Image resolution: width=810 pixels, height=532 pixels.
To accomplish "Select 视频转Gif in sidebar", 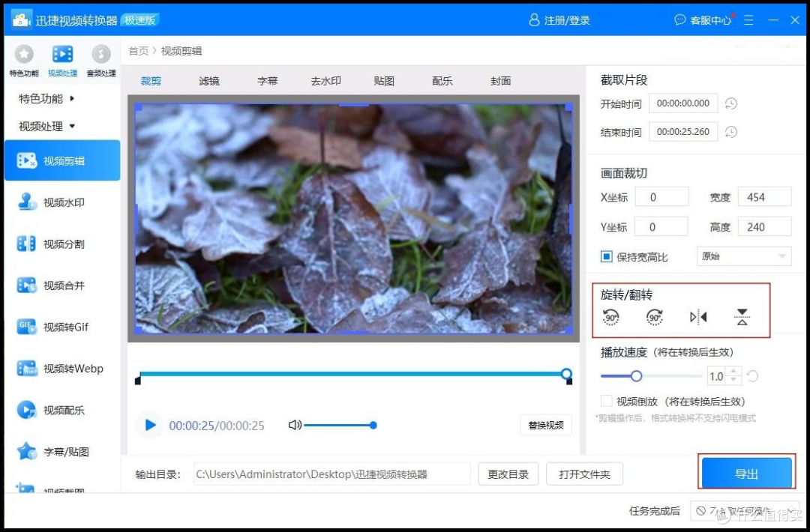I will (x=62, y=327).
